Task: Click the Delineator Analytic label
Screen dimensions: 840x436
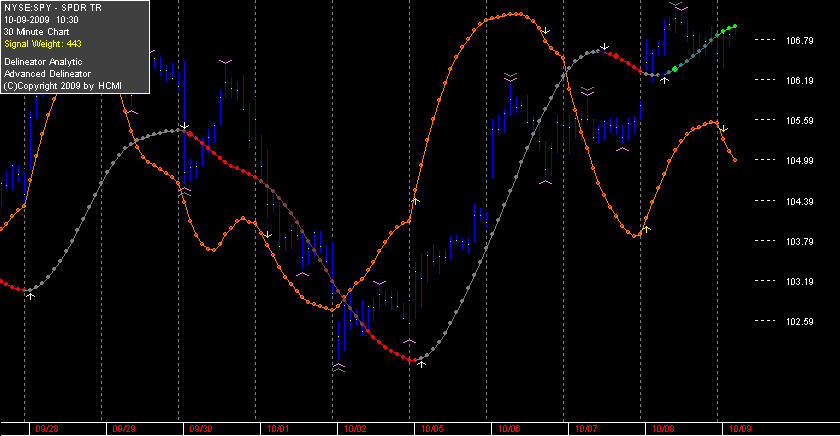Action: click(43, 62)
